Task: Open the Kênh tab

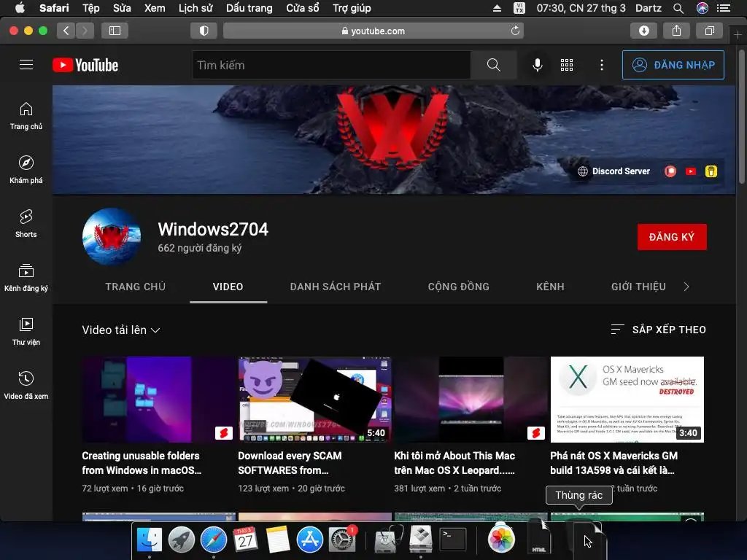Action: [x=550, y=287]
